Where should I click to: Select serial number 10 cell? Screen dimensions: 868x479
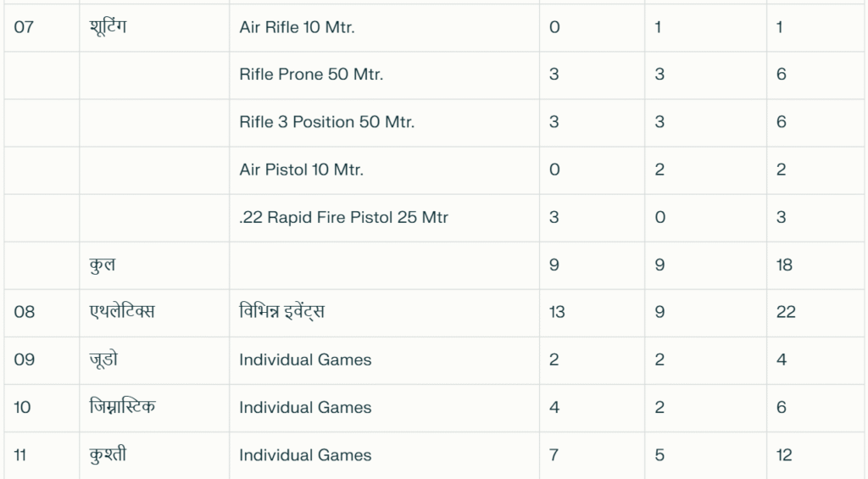[x=22, y=408]
